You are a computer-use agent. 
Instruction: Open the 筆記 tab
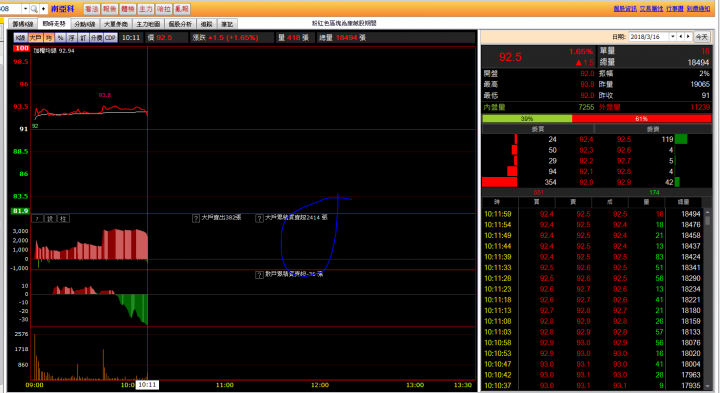pos(227,24)
